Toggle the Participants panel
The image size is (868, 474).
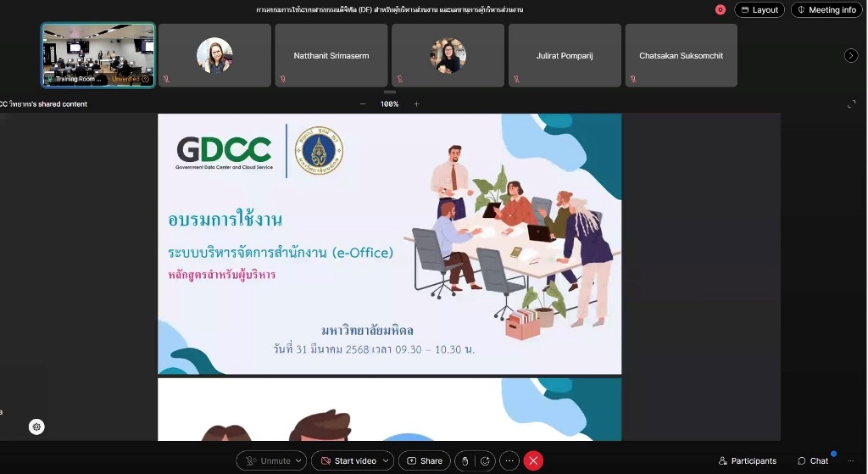[x=747, y=460]
